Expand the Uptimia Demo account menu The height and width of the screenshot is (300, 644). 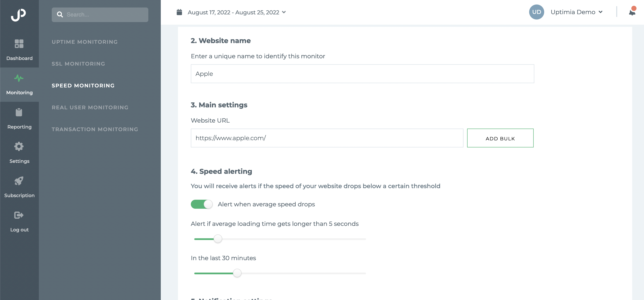577,12
